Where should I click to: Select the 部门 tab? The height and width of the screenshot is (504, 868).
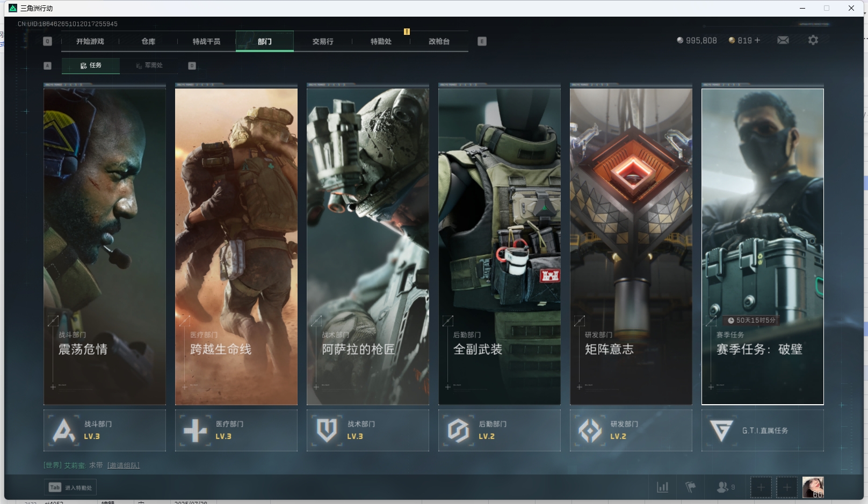[x=265, y=41]
